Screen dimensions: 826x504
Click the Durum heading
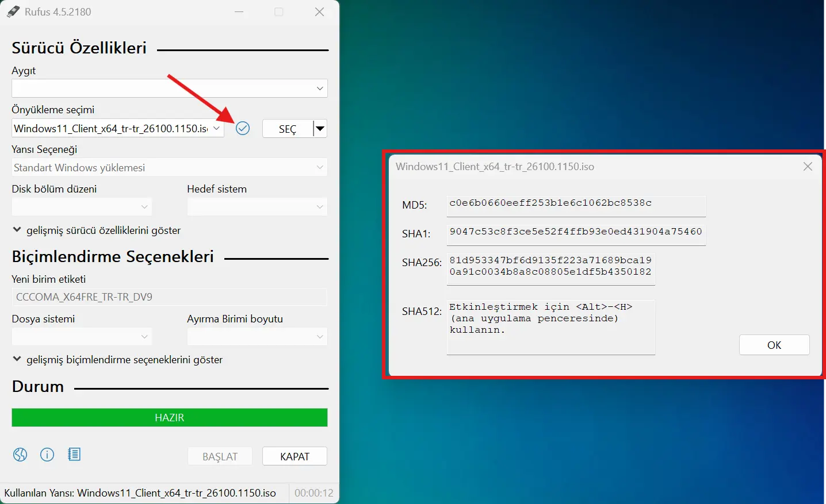pos(38,386)
